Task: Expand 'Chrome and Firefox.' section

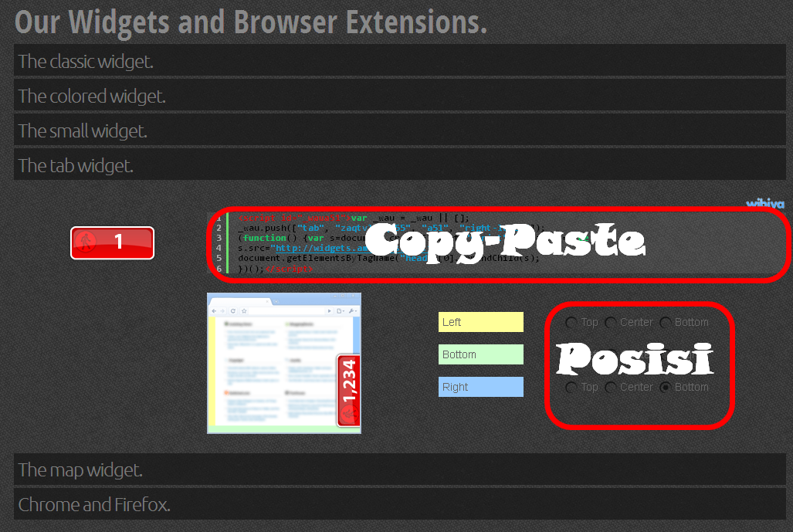Action: [399, 503]
